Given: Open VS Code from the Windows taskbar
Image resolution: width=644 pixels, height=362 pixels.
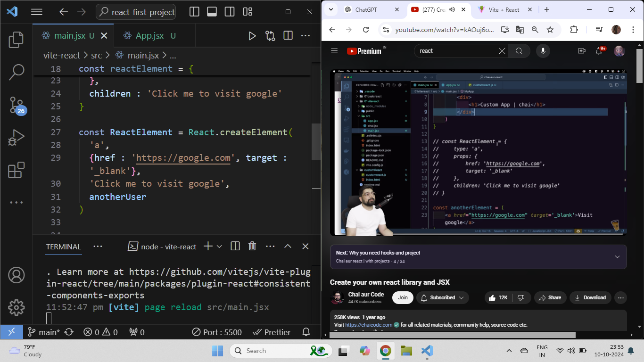Looking at the screenshot, I should 427,351.
